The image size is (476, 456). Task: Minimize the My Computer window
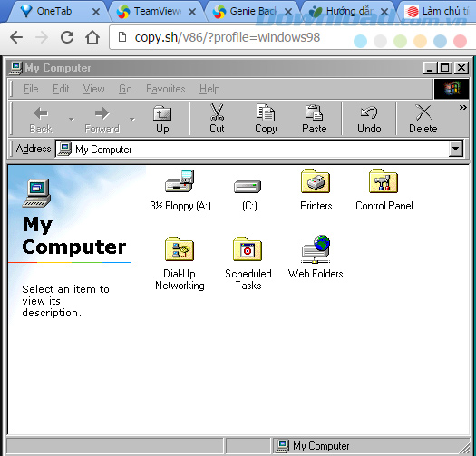pos(430,68)
